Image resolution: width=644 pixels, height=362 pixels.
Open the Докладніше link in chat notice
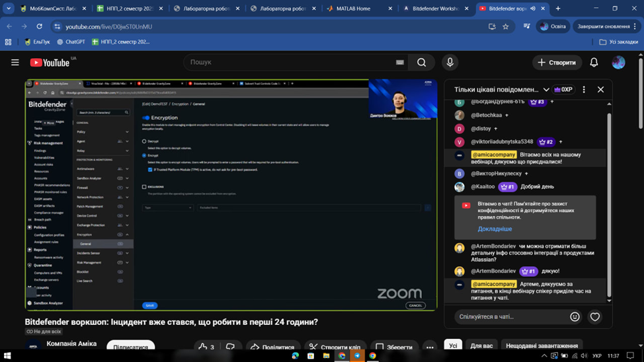(x=495, y=229)
